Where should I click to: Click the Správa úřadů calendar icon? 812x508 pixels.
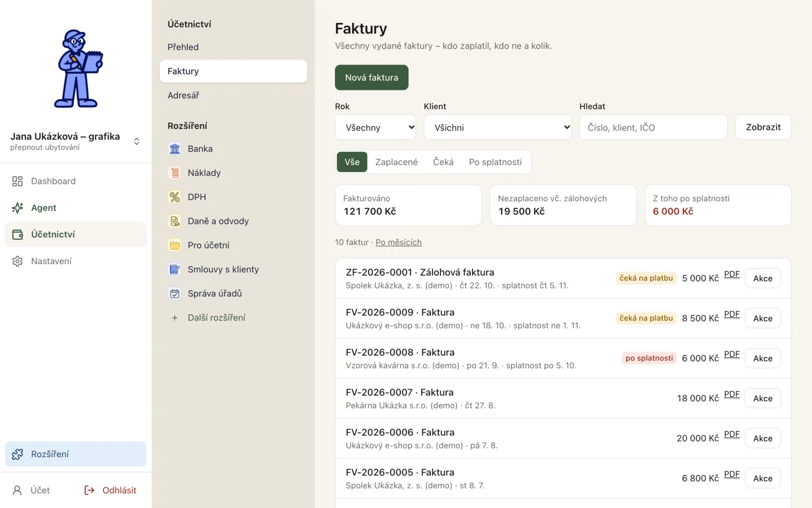(x=175, y=294)
